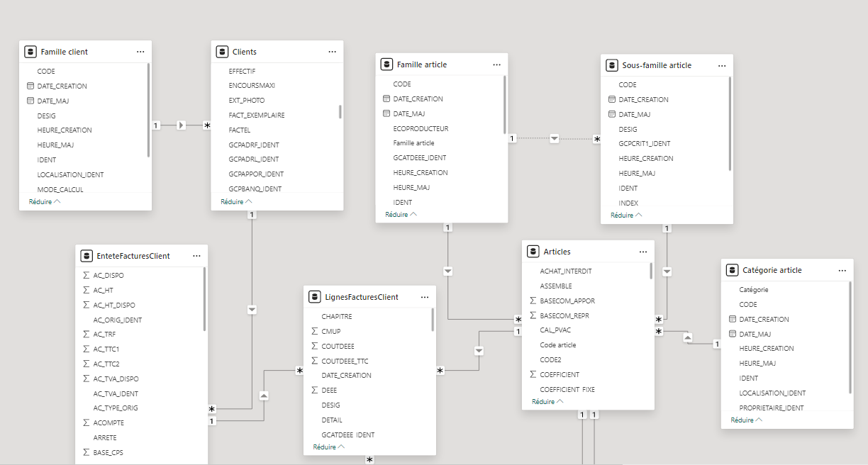Click the Clients table vertical scrollbar
Viewport: 868px width, 465px height.
[x=340, y=112]
